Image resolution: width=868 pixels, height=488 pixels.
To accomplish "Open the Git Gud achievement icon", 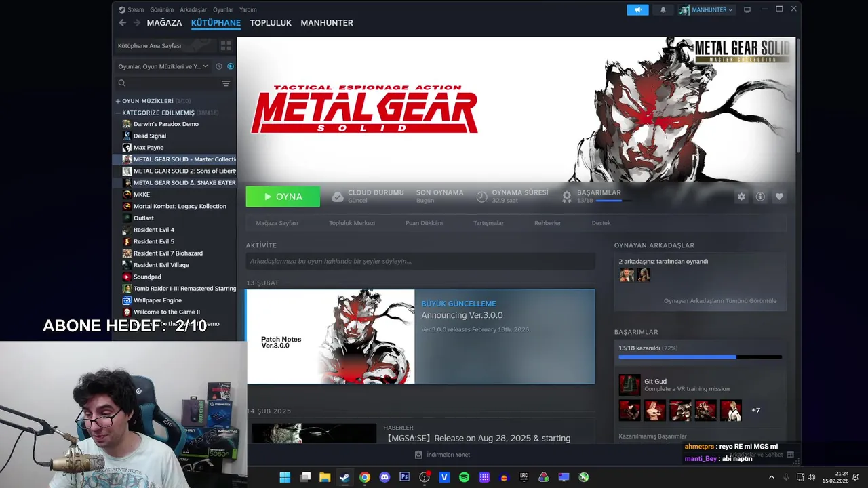I will [629, 385].
